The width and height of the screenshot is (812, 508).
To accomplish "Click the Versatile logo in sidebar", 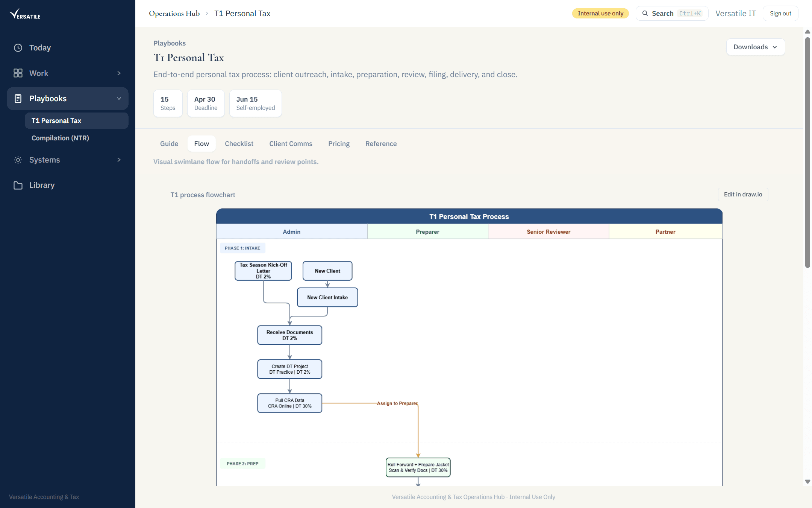I will tap(25, 14).
